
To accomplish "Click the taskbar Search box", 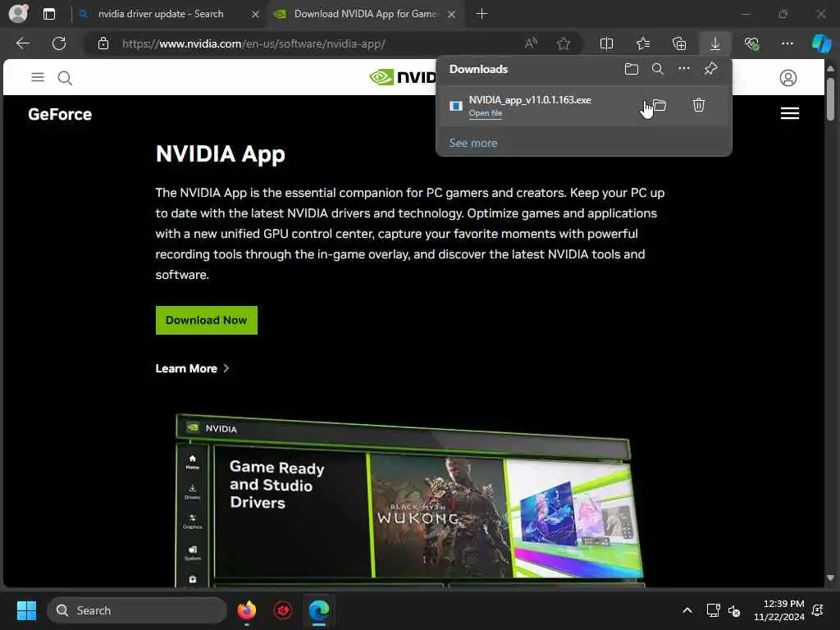I will [x=137, y=610].
